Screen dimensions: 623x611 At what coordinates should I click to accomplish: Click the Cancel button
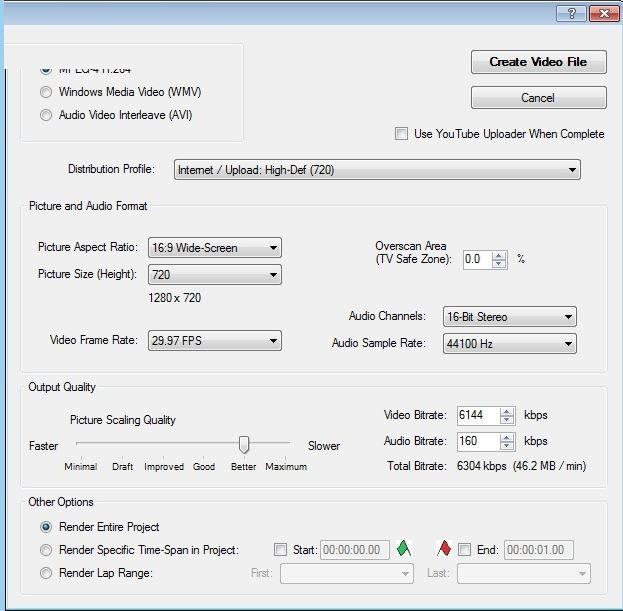[538, 98]
